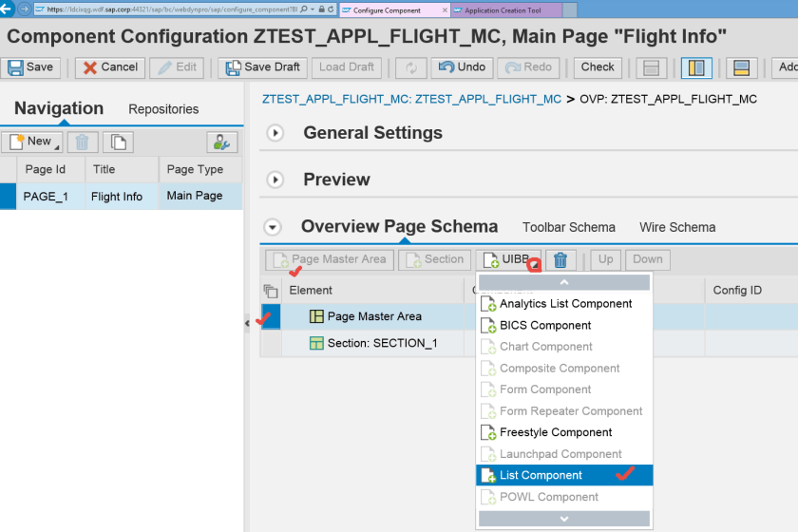Click the refresh icon left of Undo
Viewport: 798px width, 532px height.
point(411,67)
